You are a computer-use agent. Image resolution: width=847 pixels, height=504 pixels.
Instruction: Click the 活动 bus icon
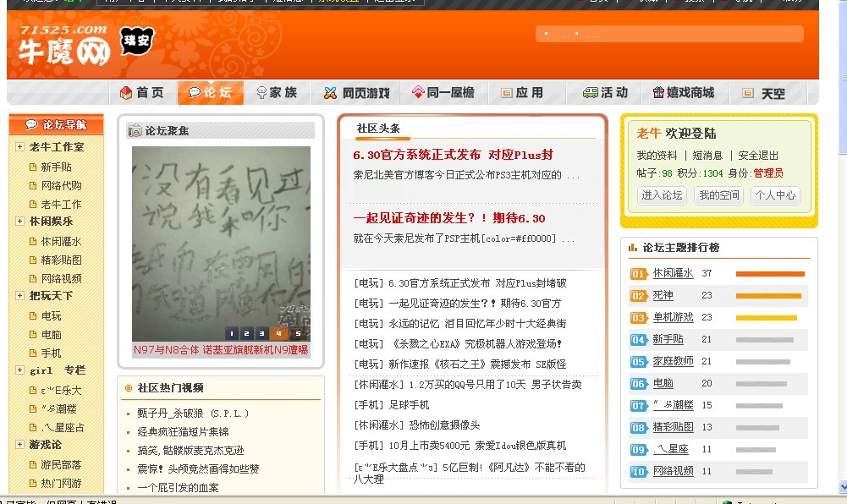[x=590, y=93]
